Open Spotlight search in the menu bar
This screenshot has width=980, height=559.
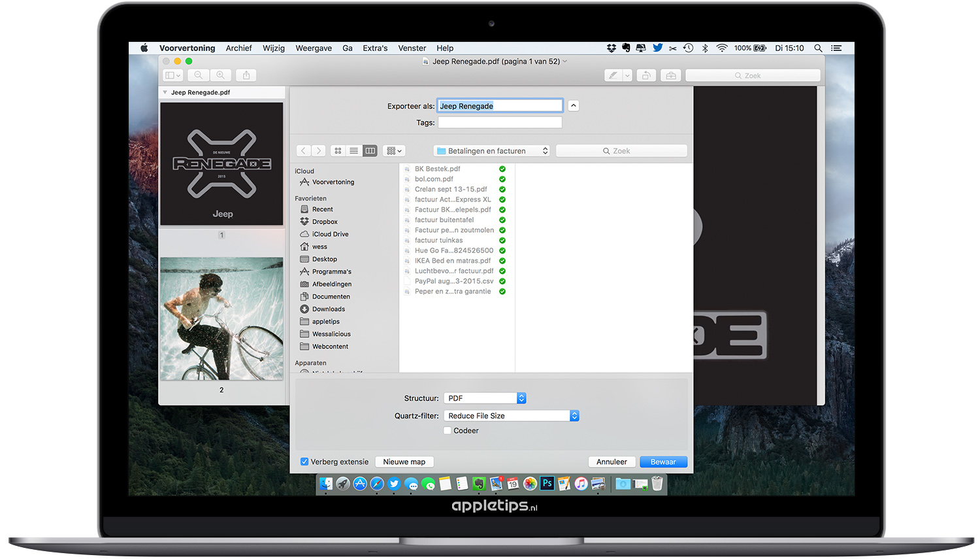pos(818,48)
